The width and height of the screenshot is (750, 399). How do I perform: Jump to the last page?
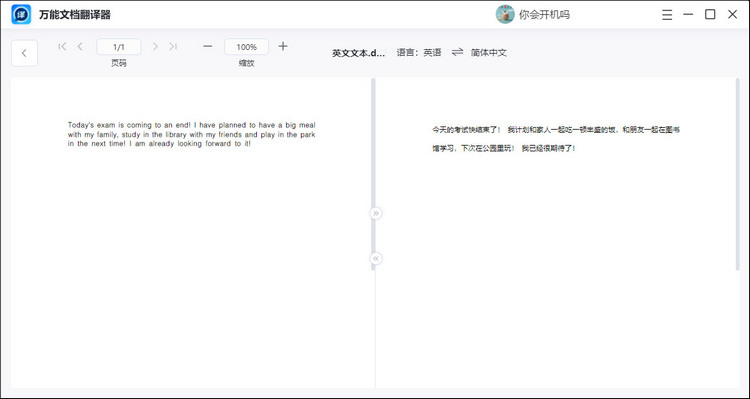(x=173, y=46)
